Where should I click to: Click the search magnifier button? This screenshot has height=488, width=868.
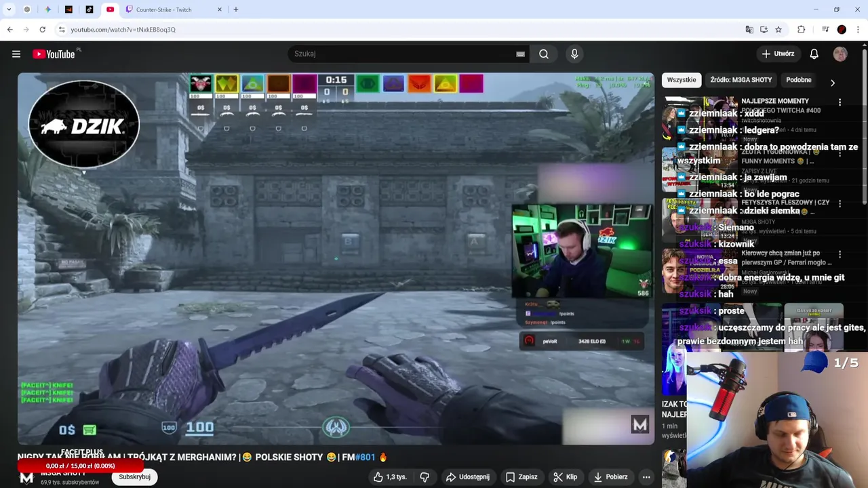[x=544, y=54]
